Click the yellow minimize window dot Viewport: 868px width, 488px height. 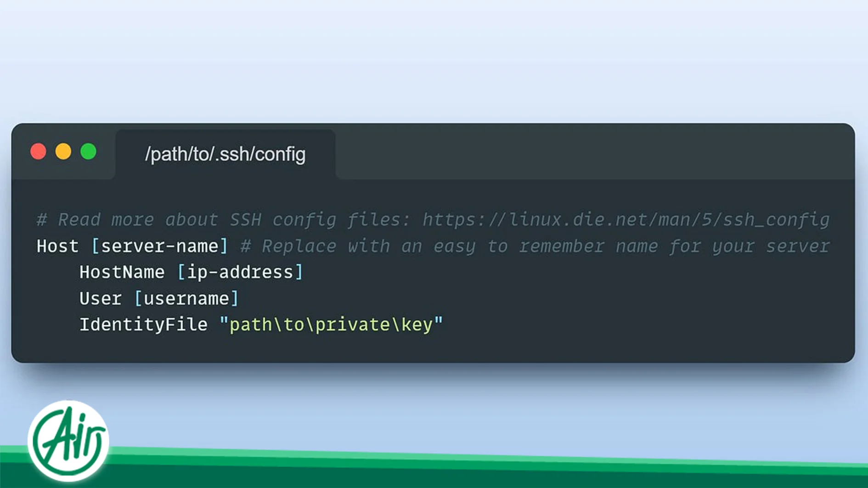[x=63, y=151]
